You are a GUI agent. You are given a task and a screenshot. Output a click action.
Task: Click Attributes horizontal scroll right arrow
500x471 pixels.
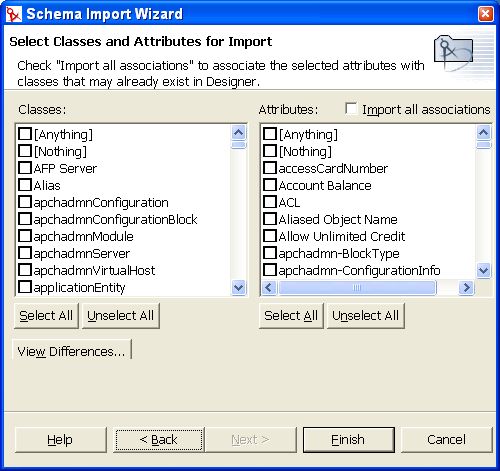click(466, 287)
